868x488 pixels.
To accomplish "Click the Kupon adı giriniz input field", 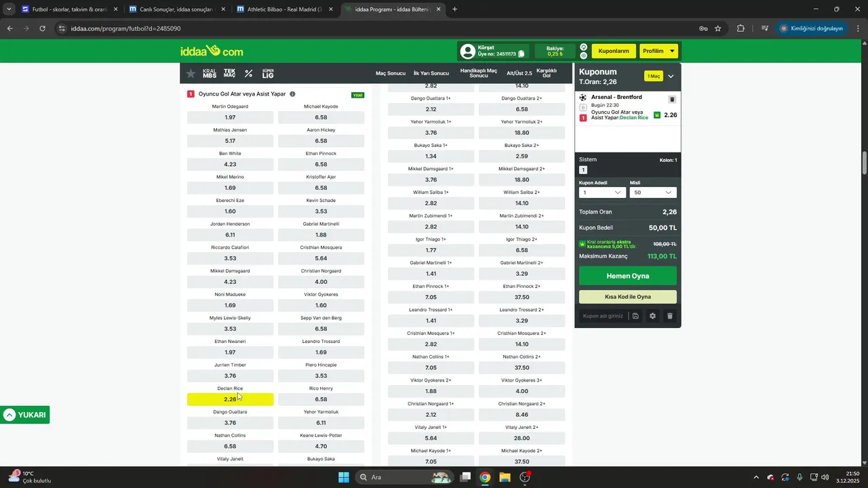I will pos(603,316).
